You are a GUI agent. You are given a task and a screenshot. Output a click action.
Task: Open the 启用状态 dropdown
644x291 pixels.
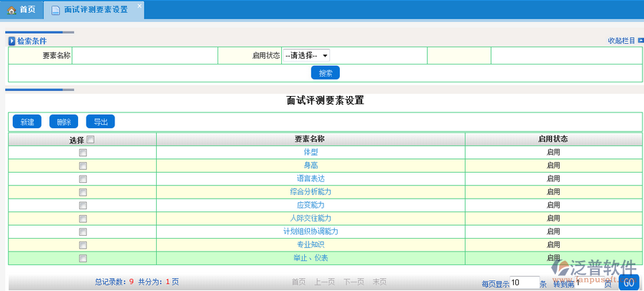click(x=306, y=55)
